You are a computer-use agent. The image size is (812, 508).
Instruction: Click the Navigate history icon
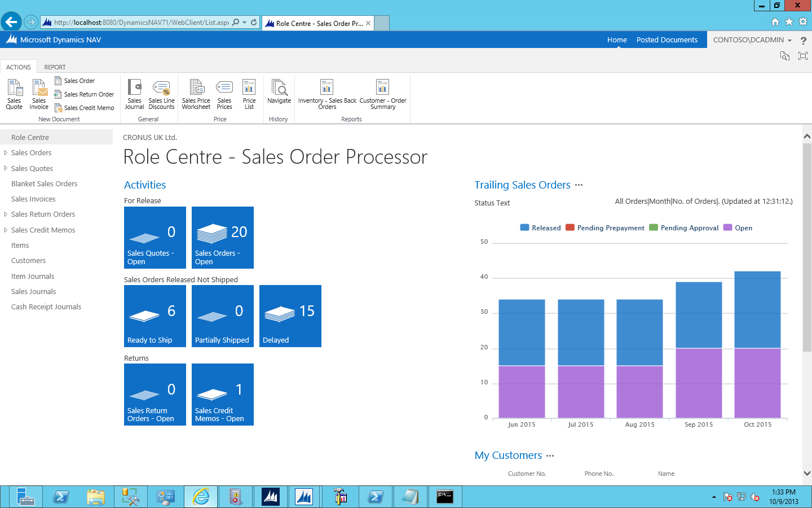coord(279,87)
